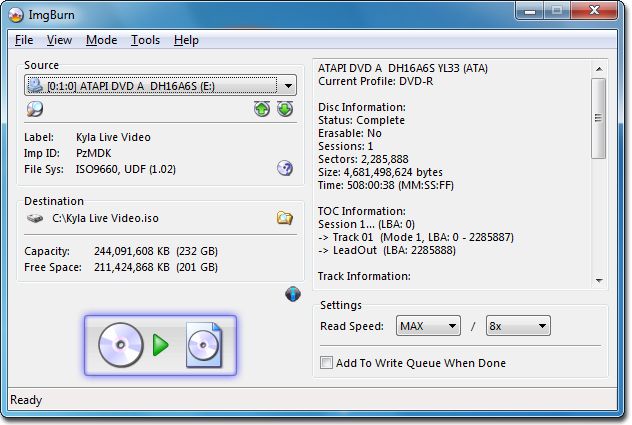Screen dimensions: 632x425
Task: Open the File menu
Action: point(24,40)
